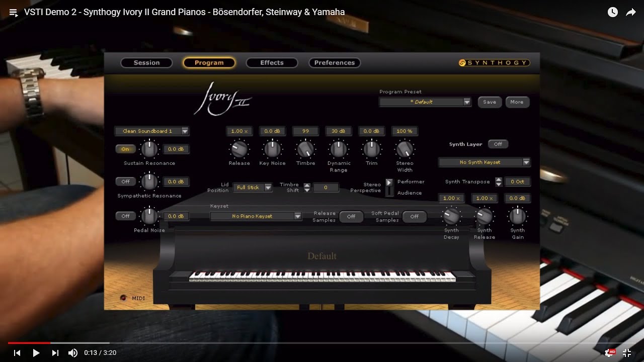Viewport: 644px width, 362px height.
Task: Click the Pedal Noise 0.0 dB field
Action: [x=176, y=216]
